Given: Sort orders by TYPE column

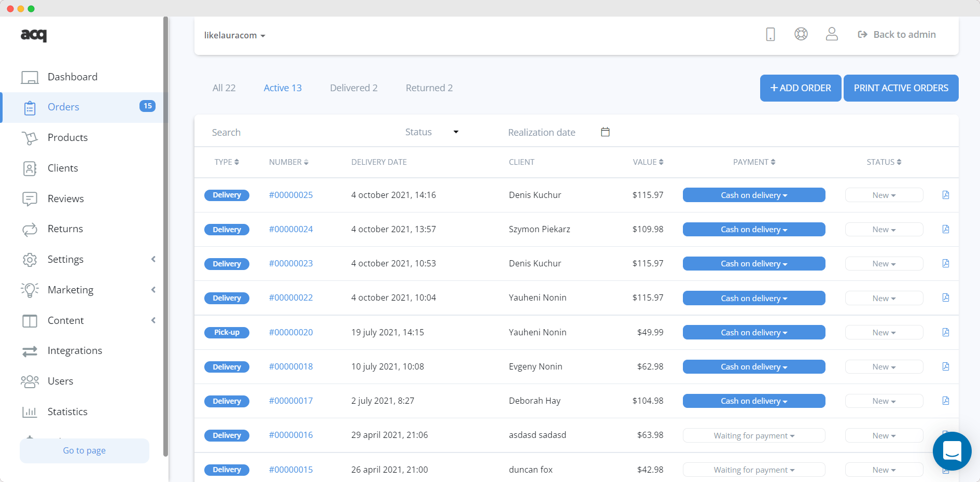Looking at the screenshot, I should (227, 162).
